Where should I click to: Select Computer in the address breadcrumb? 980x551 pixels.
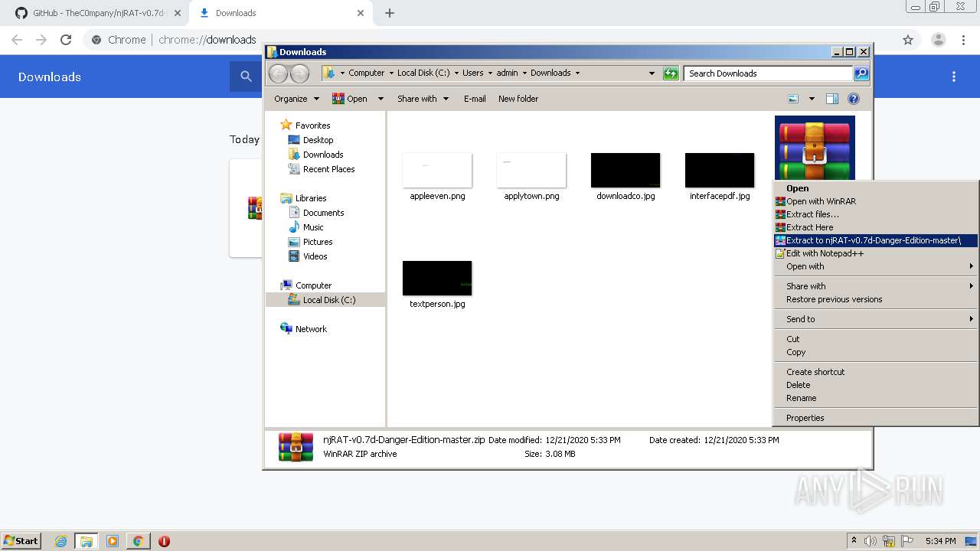(367, 73)
